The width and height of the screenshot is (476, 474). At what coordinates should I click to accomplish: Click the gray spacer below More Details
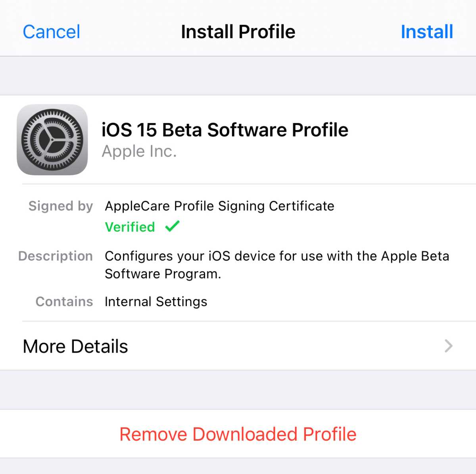pos(238,390)
